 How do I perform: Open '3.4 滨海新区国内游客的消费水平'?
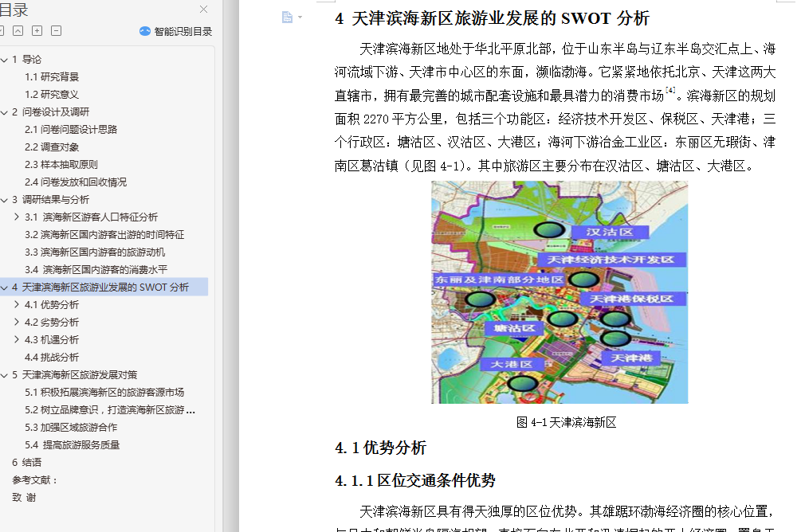pos(96,269)
